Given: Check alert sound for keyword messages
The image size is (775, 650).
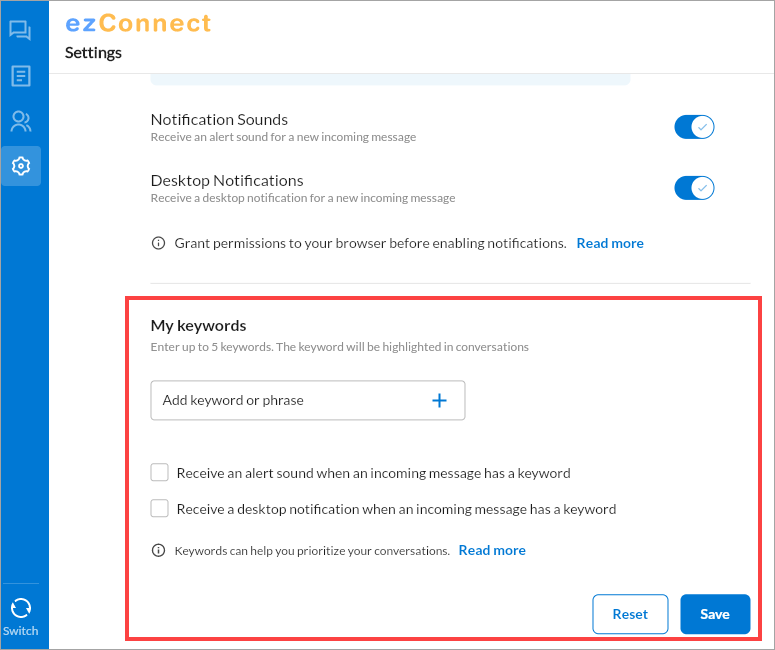Looking at the screenshot, I should 160,473.
